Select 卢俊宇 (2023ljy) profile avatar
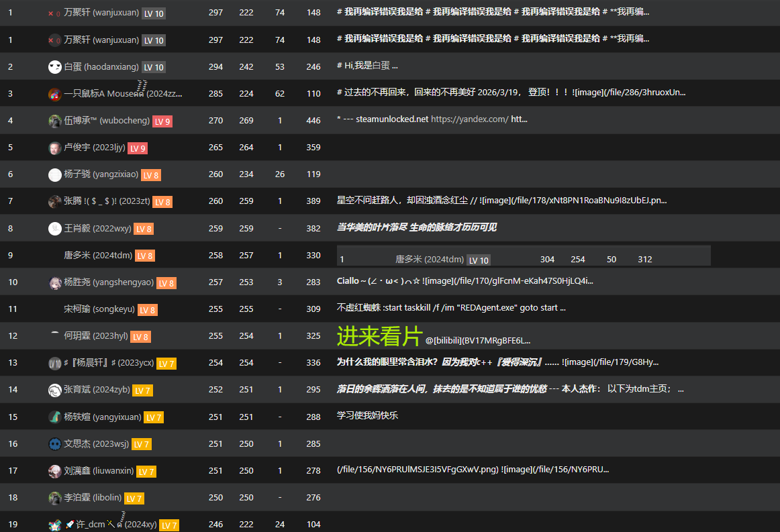The image size is (780, 532). point(55,148)
